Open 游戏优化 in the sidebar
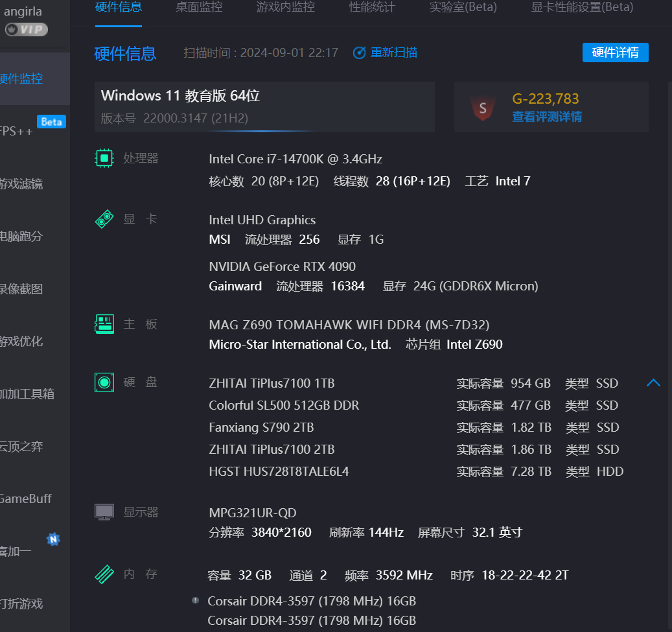This screenshot has width=672, height=632. (x=21, y=342)
